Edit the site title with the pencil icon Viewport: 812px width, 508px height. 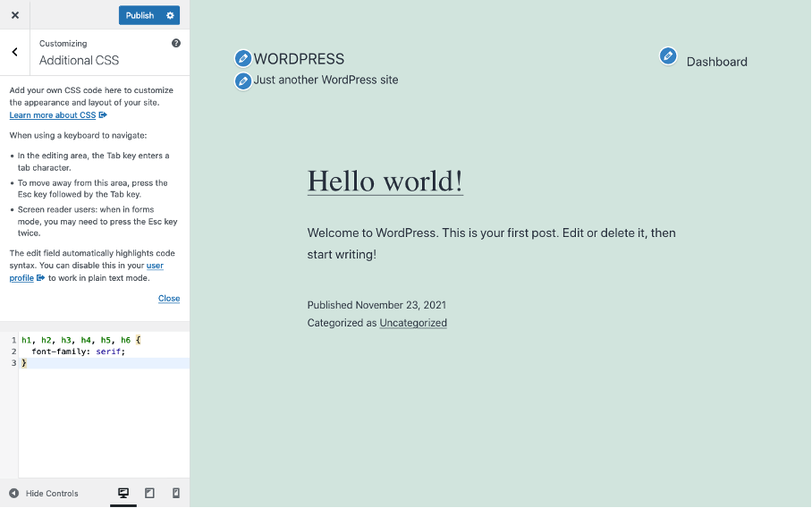point(243,58)
